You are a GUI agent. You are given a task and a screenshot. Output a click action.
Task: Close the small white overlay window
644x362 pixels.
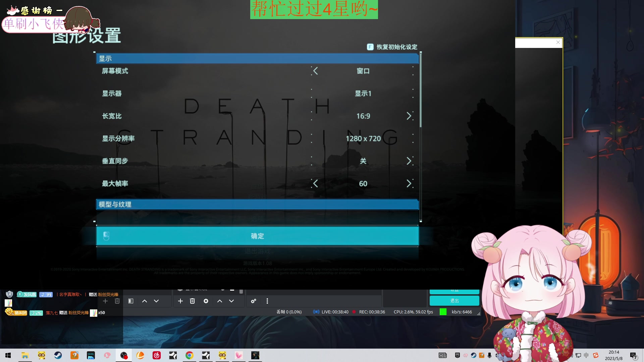(x=558, y=42)
